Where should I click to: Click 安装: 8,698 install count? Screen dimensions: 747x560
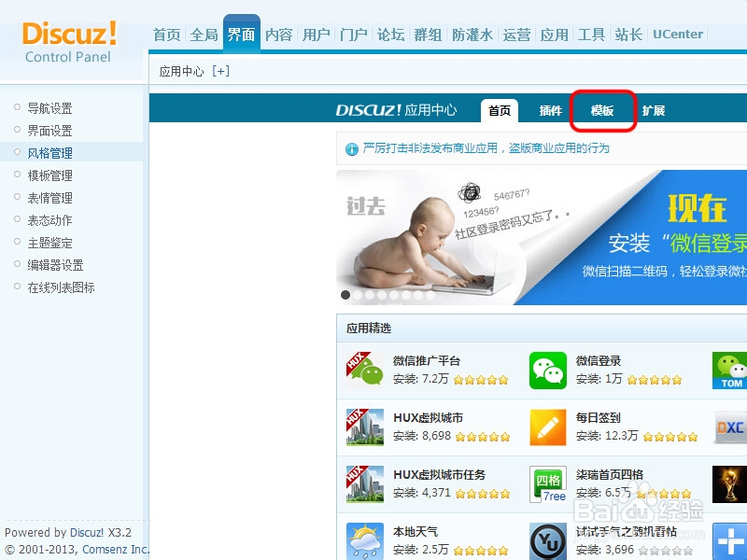(x=422, y=435)
